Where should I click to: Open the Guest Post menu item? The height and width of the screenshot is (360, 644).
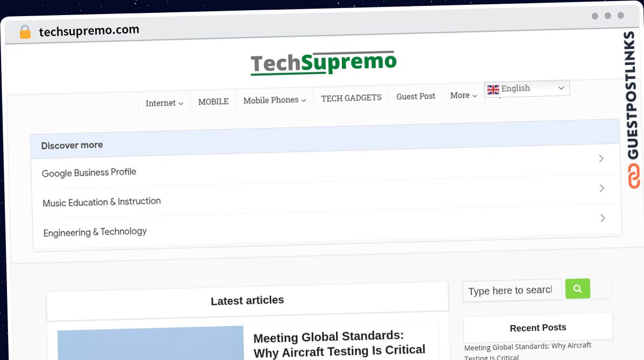tap(416, 96)
